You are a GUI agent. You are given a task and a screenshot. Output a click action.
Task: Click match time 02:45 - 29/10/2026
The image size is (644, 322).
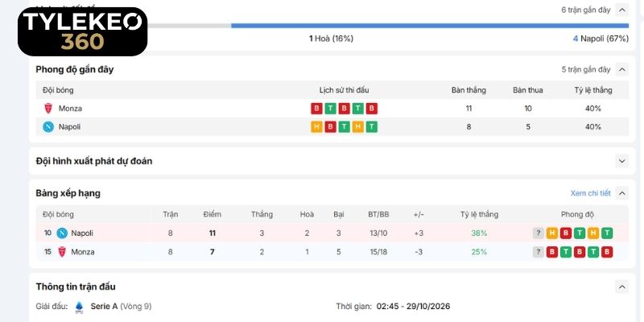click(413, 307)
